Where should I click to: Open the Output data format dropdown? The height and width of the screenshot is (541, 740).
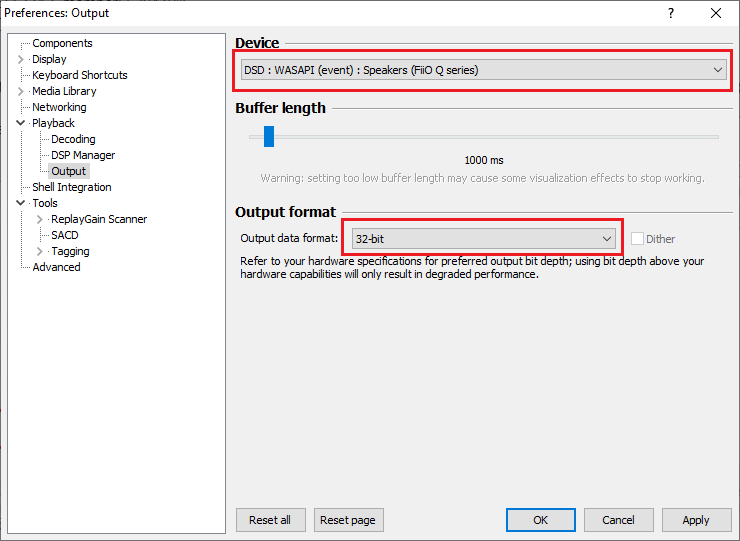[x=483, y=239]
